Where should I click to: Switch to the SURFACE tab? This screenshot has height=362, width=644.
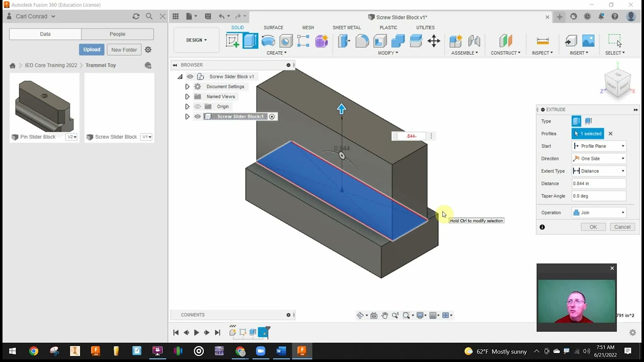(273, 28)
